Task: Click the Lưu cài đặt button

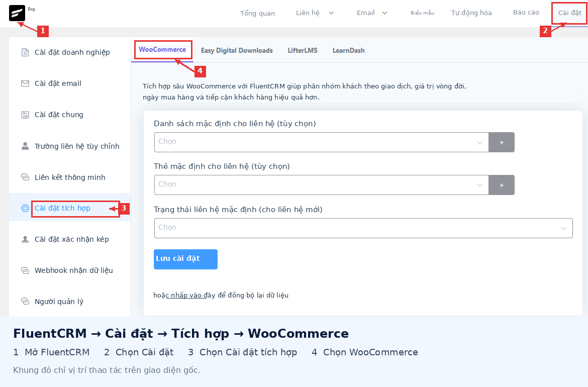Action: tap(185, 259)
